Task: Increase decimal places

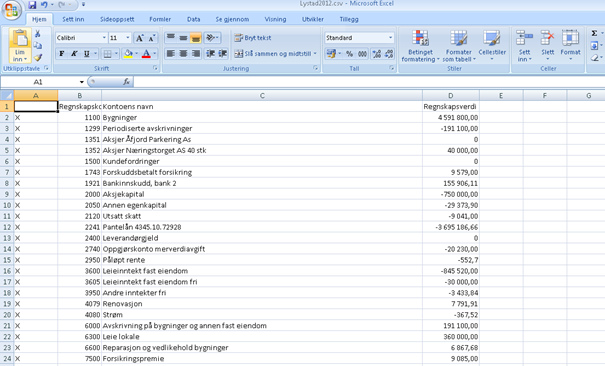Action: pyautogui.click(x=377, y=54)
